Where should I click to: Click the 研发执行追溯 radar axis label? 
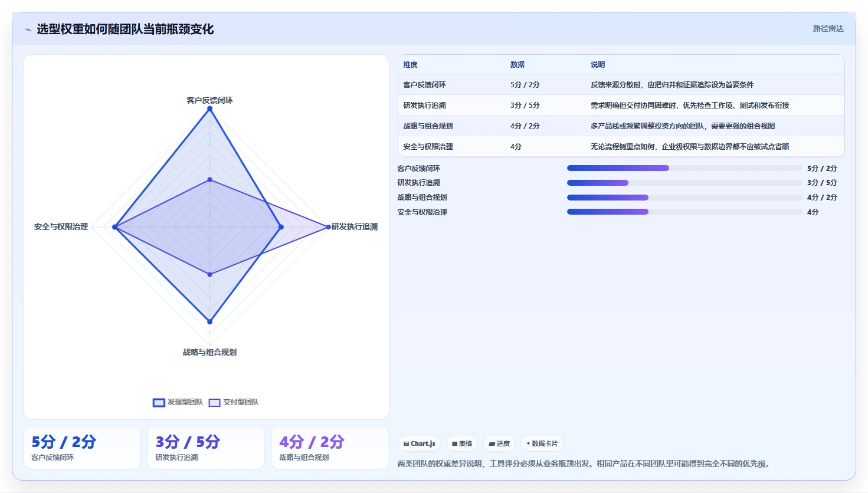tap(354, 226)
